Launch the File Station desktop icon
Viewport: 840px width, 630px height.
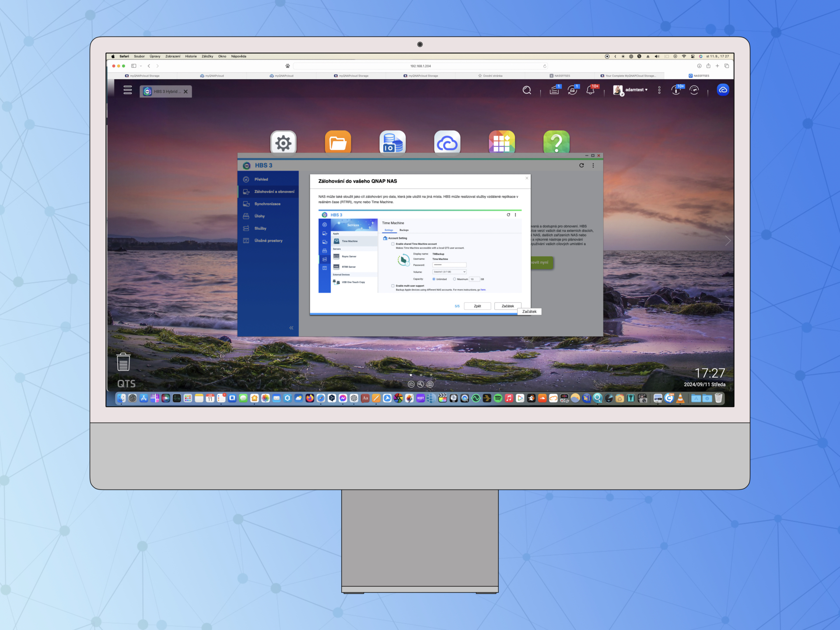point(338,142)
